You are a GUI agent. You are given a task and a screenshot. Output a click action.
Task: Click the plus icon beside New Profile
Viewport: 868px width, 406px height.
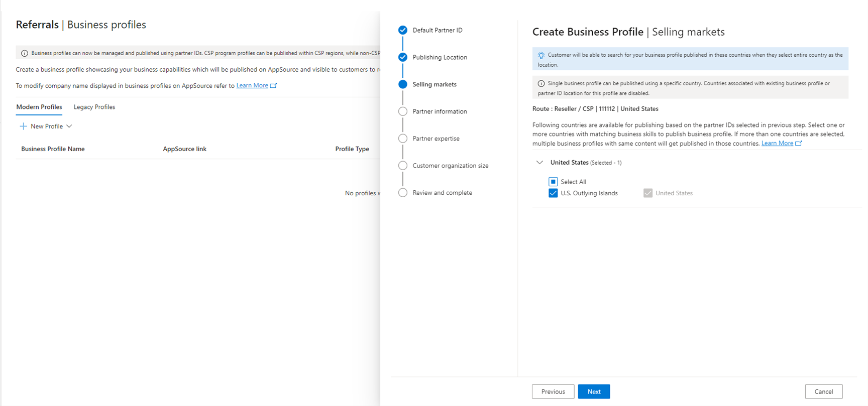(23, 126)
